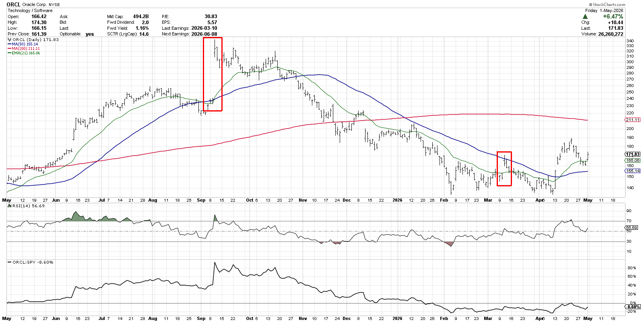
Task: Click the Next Earnings date 2026-06-08
Action: (204, 34)
